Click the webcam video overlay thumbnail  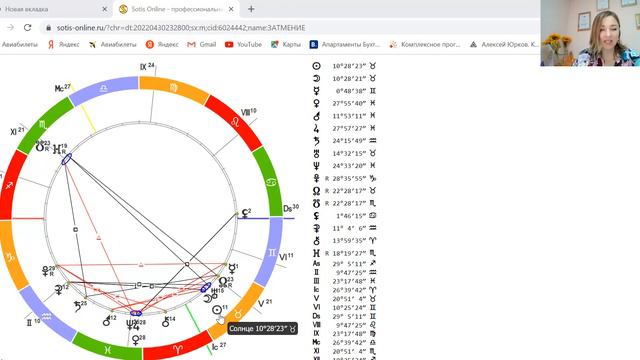click(x=590, y=33)
